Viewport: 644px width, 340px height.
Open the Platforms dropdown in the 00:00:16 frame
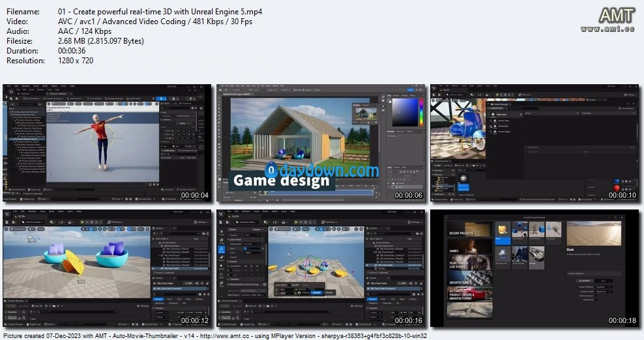329,222
